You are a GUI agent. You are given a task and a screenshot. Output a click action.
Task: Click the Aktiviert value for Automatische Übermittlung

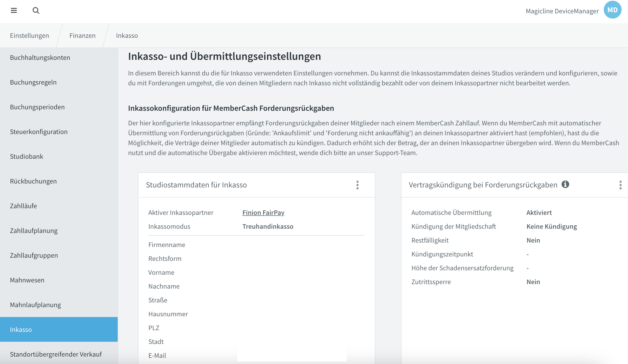click(x=539, y=212)
